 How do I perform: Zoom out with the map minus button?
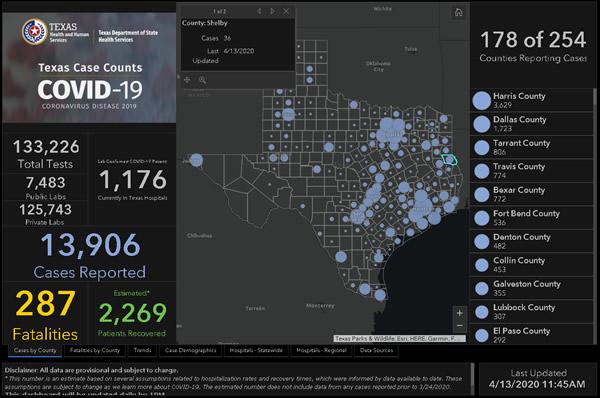point(460,326)
